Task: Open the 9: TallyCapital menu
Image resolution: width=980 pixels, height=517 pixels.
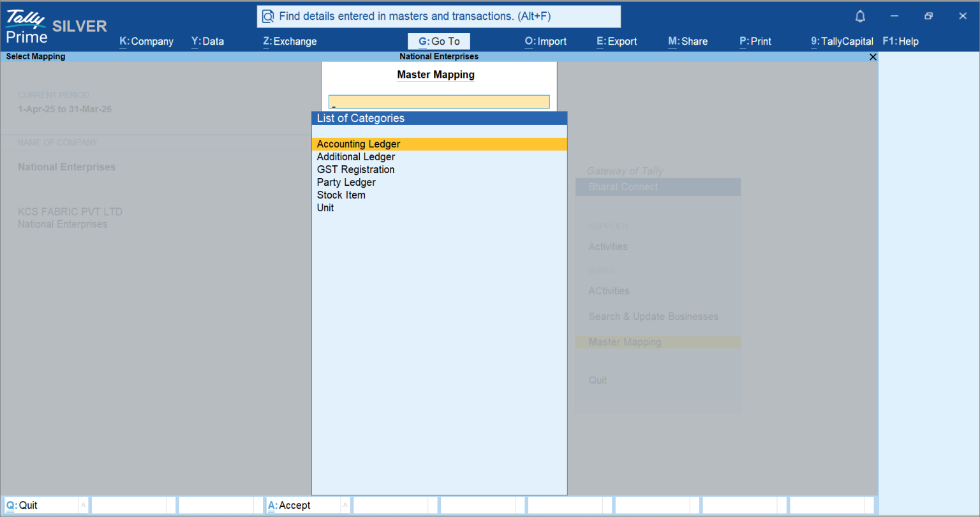Action: (842, 41)
